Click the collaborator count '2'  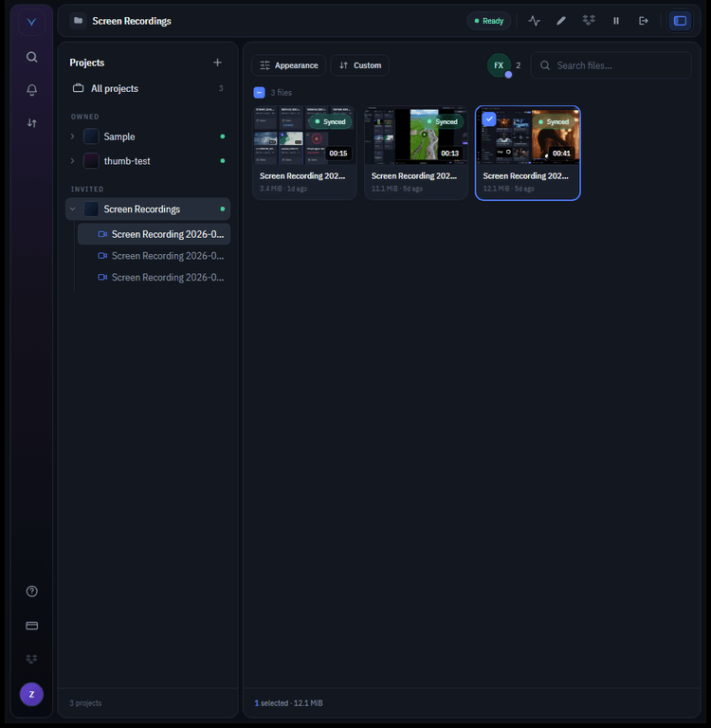[519, 65]
